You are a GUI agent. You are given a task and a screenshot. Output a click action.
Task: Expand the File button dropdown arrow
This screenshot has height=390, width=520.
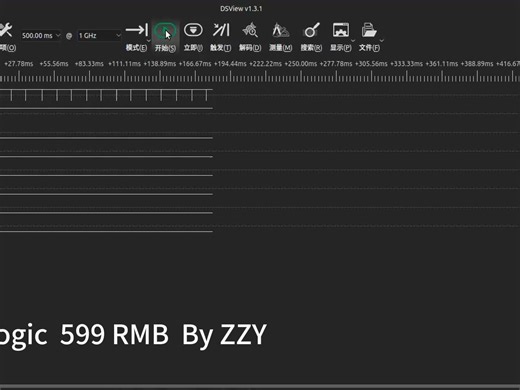tap(382, 41)
